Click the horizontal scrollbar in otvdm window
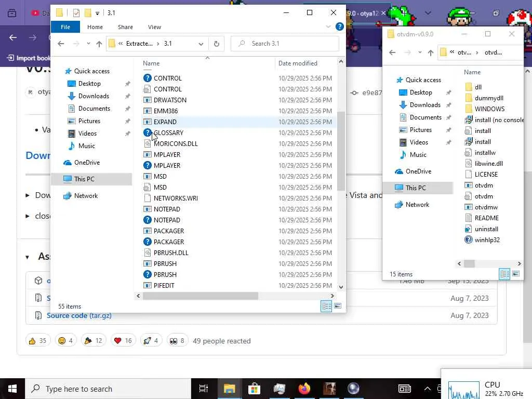 470,263
